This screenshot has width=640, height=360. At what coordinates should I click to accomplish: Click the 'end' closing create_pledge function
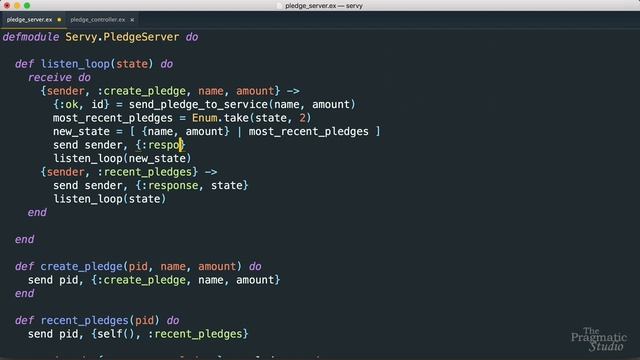pyautogui.click(x=24, y=293)
